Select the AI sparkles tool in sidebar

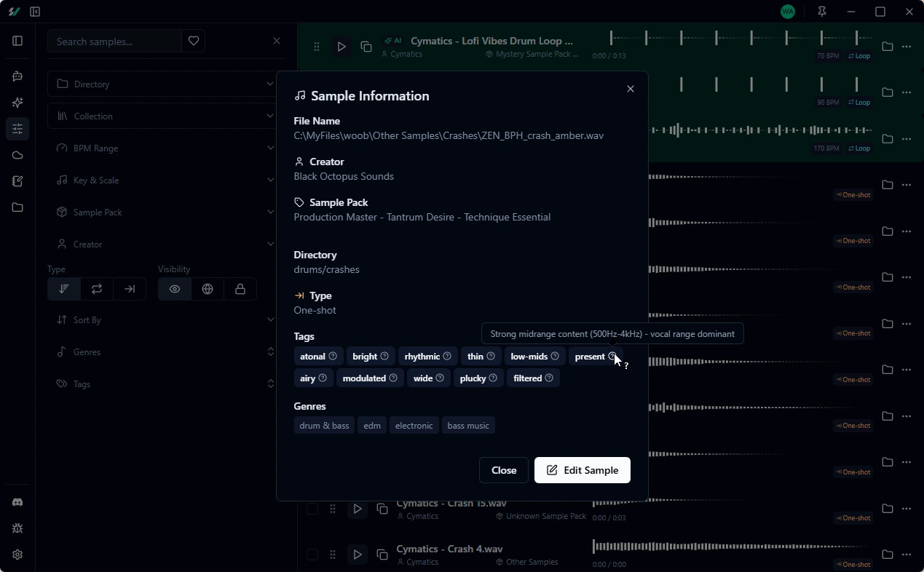coord(17,103)
